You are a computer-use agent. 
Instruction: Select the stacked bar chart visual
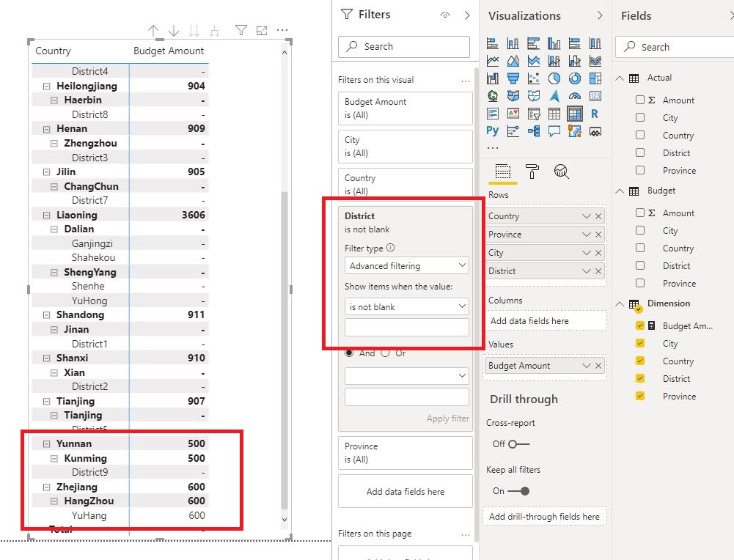pos(493,43)
